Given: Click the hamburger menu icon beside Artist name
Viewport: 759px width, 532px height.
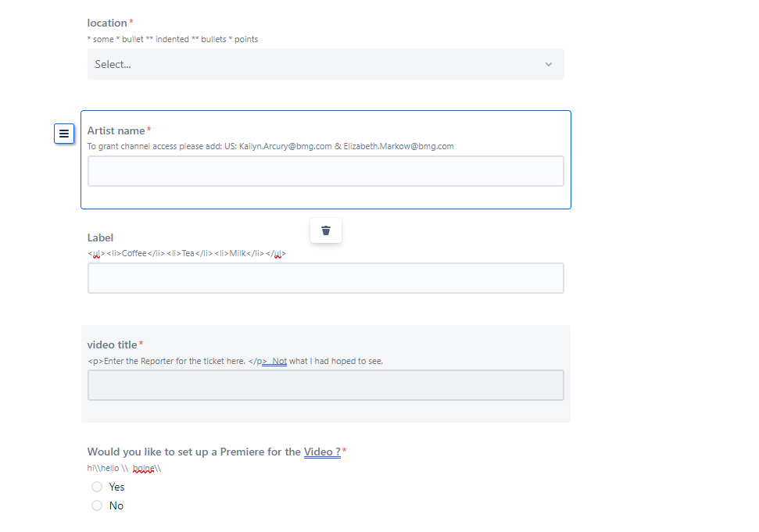Looking at the screenshot, I should pos(64,134).
